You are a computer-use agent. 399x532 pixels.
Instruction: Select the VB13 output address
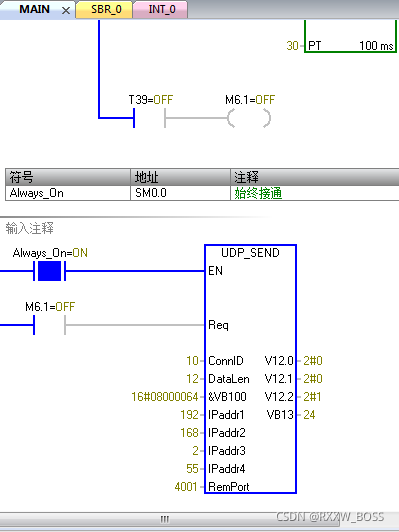280,415
